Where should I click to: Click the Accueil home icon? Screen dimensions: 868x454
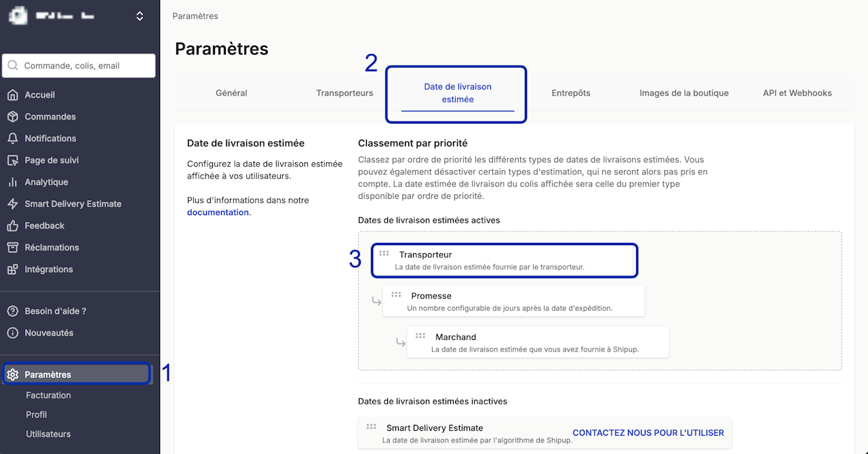(12, 95)
